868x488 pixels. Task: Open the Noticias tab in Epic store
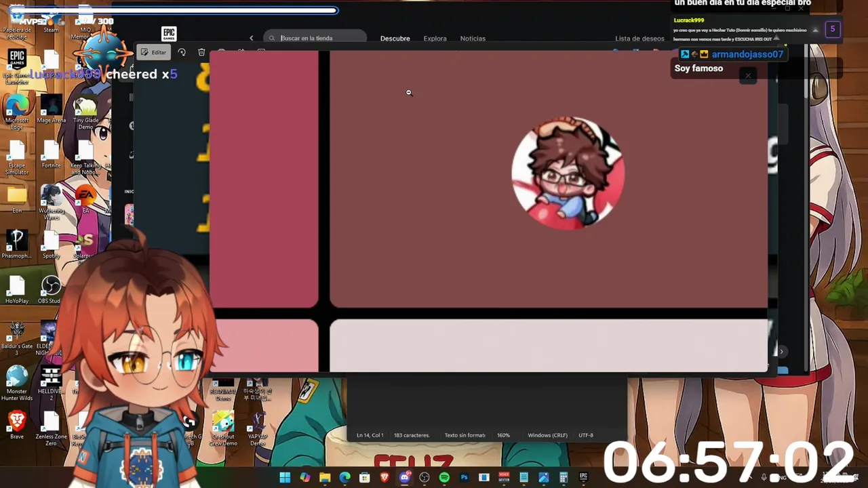[473, 39]
